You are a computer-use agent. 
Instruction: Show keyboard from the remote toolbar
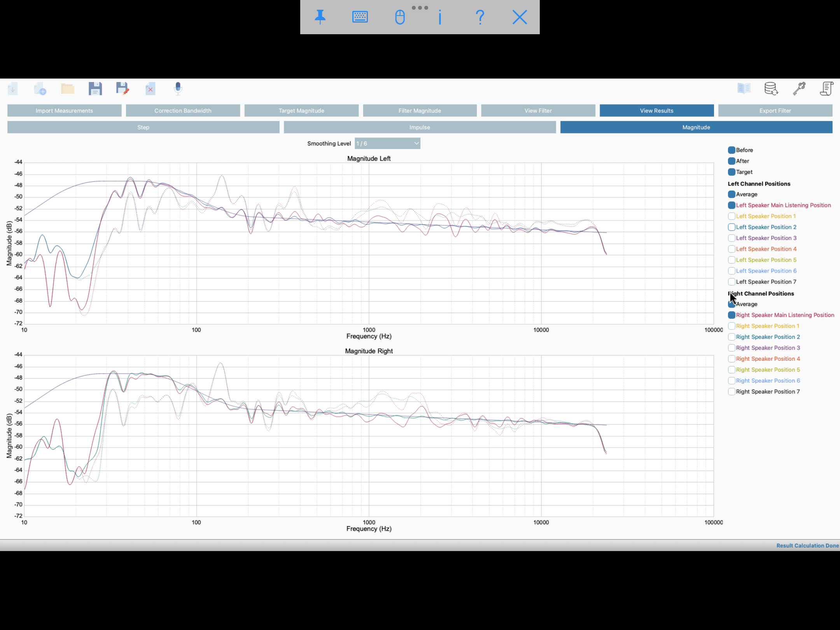(360, 17)
